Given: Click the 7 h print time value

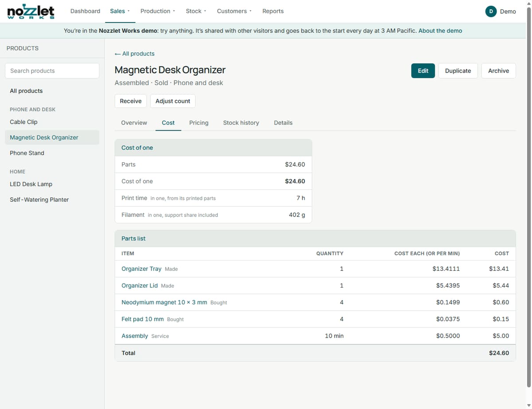Looking at the screenshot, I should [x=301, y=198].
